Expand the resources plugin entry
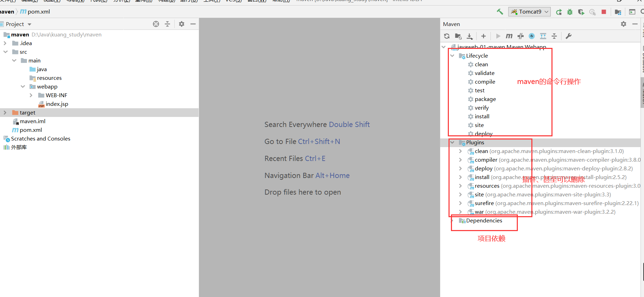Screen dimensions: 644x297 click(x=460, y=186)
